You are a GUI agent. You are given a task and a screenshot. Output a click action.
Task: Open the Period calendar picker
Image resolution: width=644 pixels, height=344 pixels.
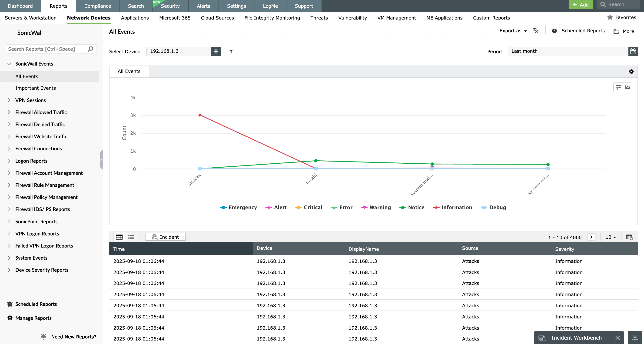(633, 52)
